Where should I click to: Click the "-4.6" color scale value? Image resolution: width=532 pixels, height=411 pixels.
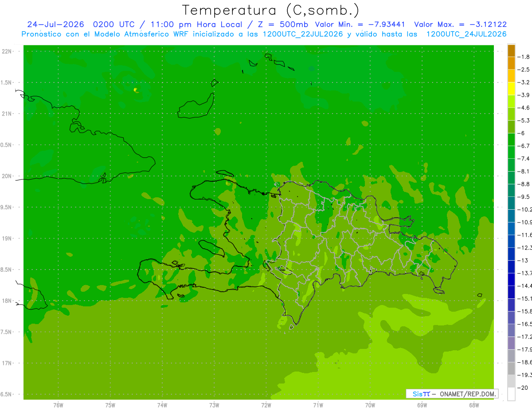pos(524,108)
